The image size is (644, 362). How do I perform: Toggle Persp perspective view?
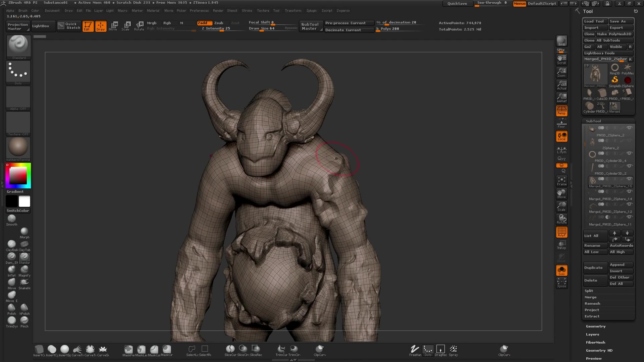(x=561, y=111)
